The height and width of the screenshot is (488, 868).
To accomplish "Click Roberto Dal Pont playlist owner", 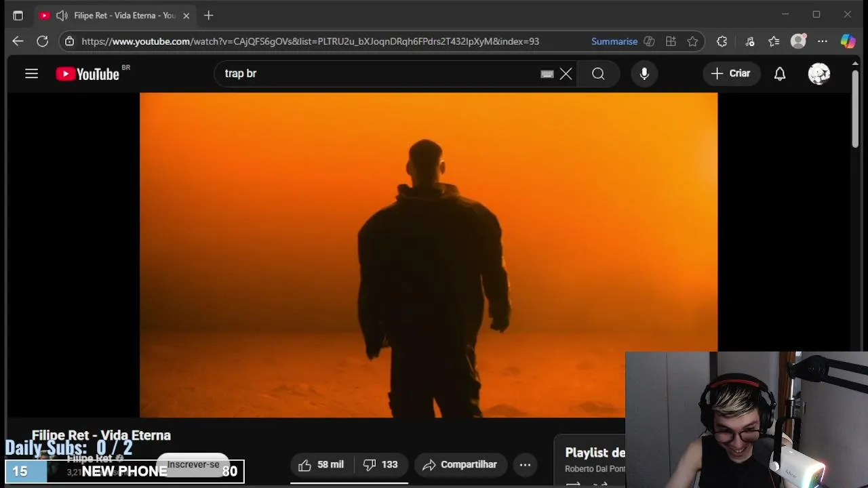I will point(595,469).
